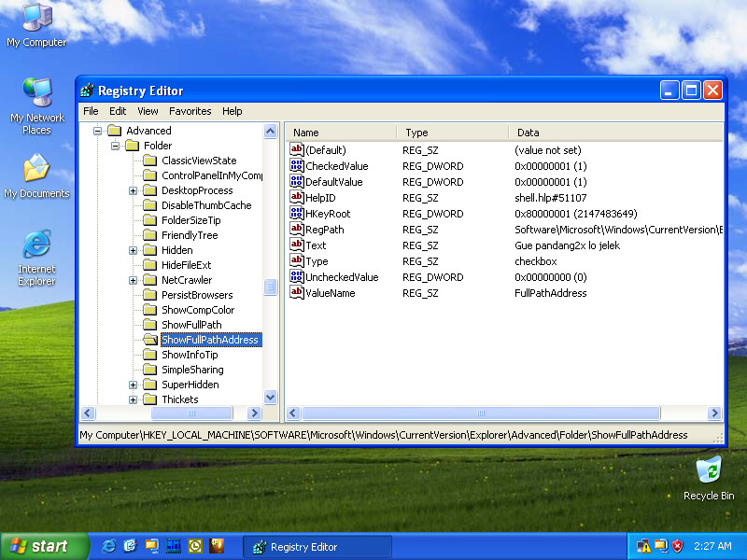The height and width of the screenshot is (560, 747).
Task: Click values pane scroll left arrow
Action: pos(293,413)
